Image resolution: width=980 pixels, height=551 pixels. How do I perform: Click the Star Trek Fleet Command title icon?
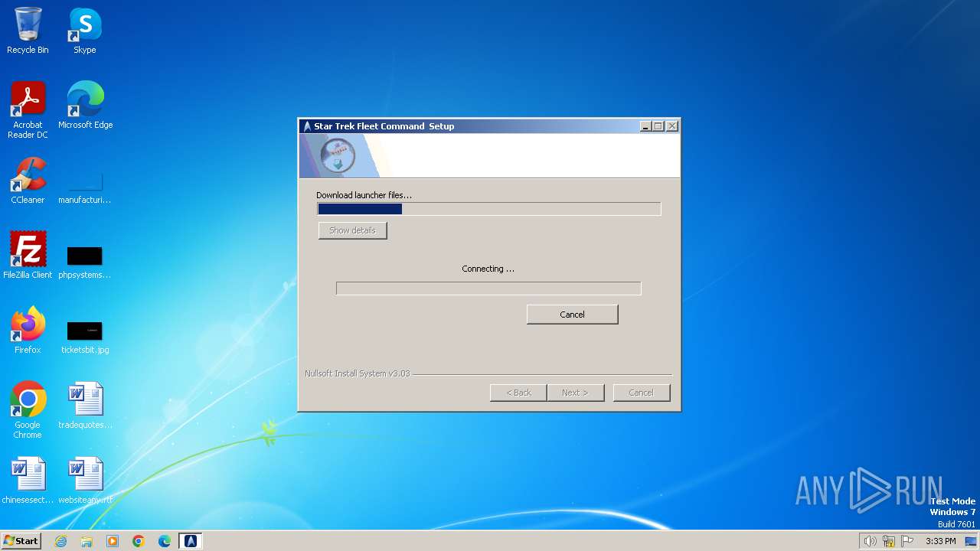(x=307, y=126)
